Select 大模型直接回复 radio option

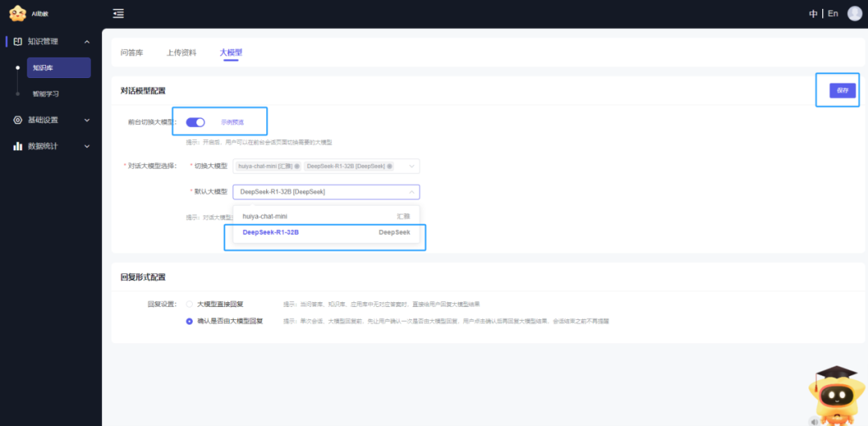pyautogui.click(x=190, y=304)
